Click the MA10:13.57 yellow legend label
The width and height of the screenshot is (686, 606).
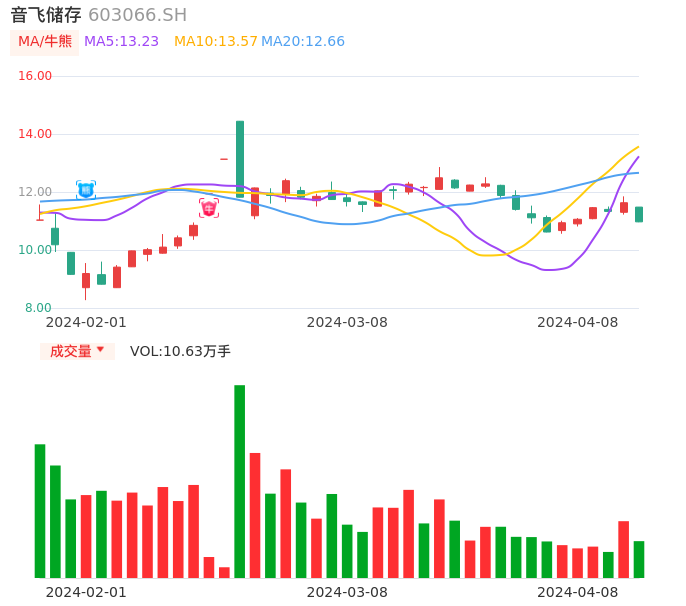coord(216,42)
